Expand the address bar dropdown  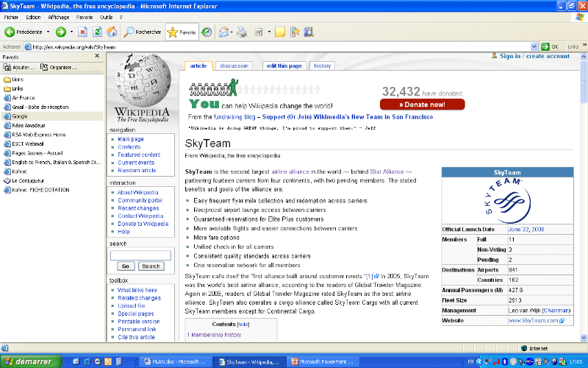point(534,47)
